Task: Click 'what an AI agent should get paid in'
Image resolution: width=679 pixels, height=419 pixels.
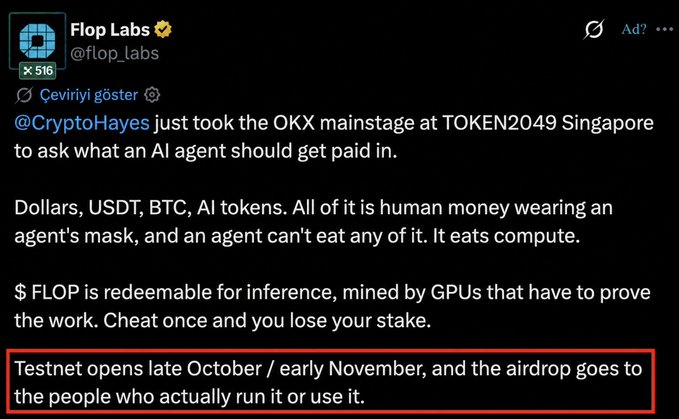Action: [x=235, y=151]
